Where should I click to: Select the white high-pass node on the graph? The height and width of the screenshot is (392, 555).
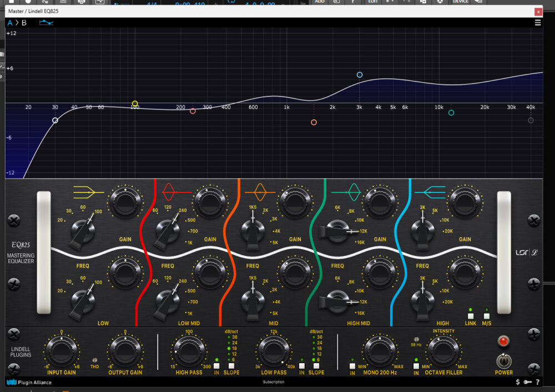coord(55,120)
